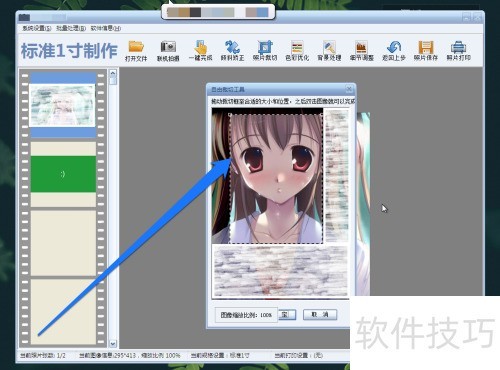Image resolution: width=500 pixels, height=370 pixels.
Task: Click the print setting (无) status text
Action: [x=299, y=355]
